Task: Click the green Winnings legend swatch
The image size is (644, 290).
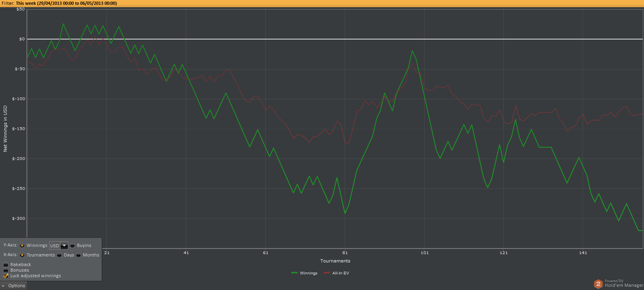Action: tap(294, 273)
